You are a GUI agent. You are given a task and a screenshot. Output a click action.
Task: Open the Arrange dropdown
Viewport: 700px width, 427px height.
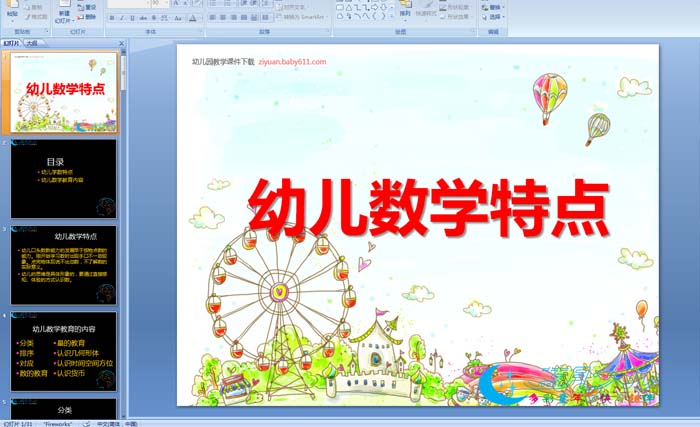[405, 13]
